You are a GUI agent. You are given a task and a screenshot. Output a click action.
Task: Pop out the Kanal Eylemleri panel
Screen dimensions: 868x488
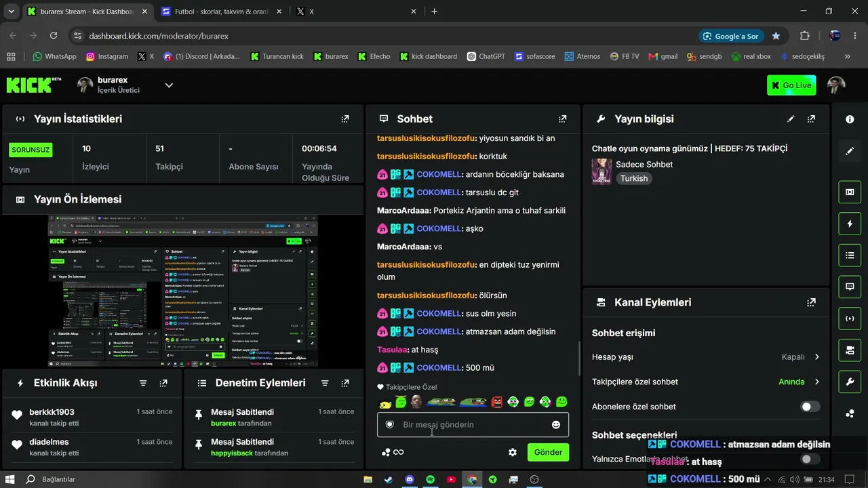pyautogui.click(x=811, y=302)
